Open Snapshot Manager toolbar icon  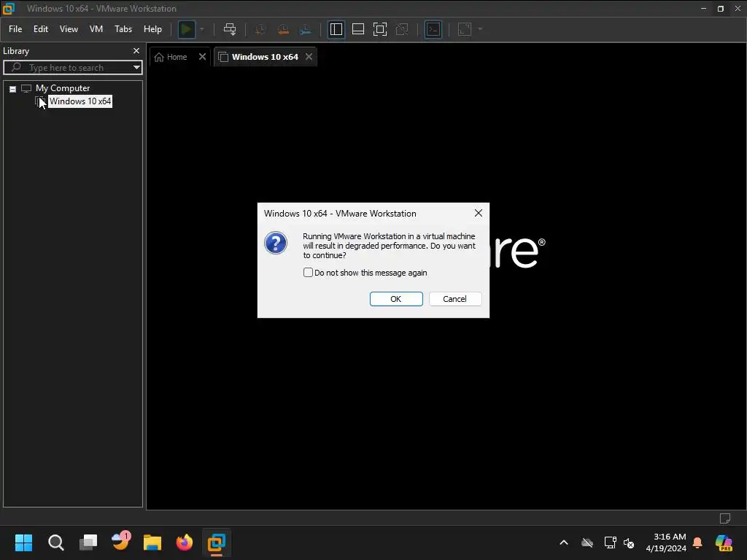[306, 29]
